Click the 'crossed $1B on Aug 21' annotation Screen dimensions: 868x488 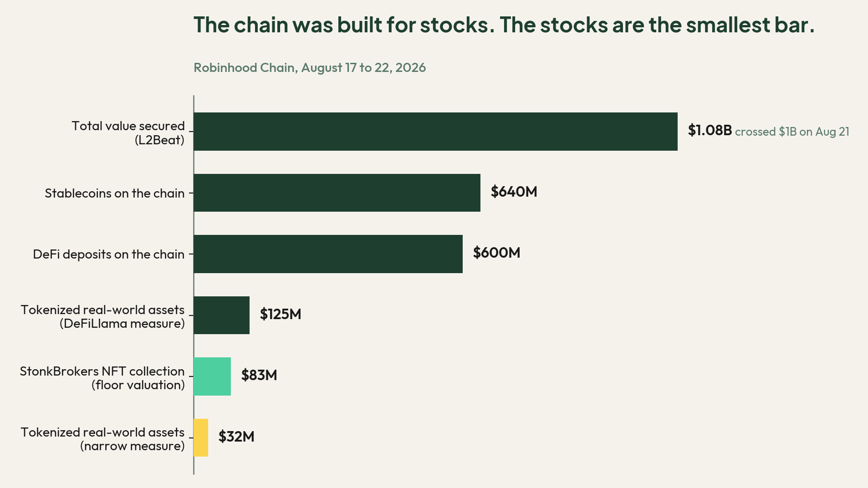[792, 132]
